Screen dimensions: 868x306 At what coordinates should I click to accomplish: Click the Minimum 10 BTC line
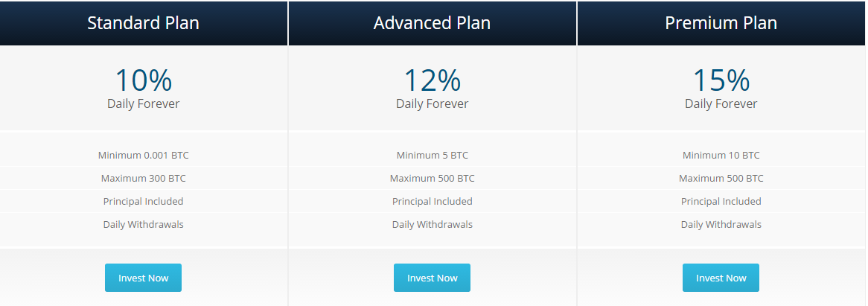[x=721, y=156]
